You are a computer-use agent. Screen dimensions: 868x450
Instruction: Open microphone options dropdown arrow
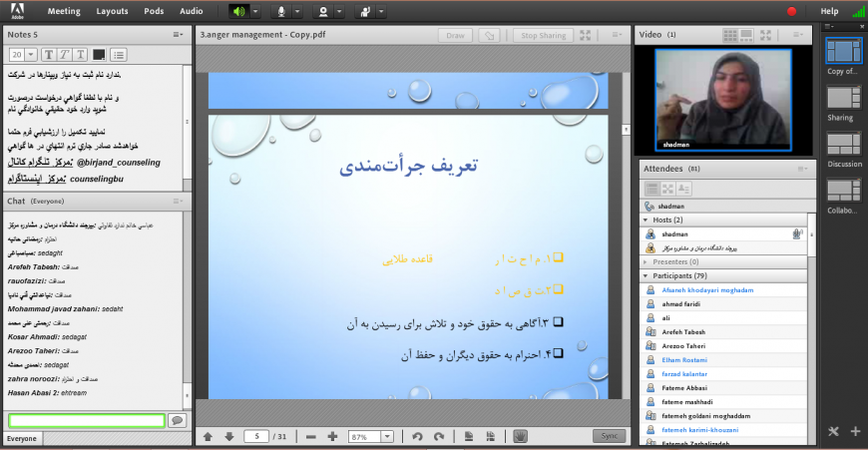pos(297,11)
